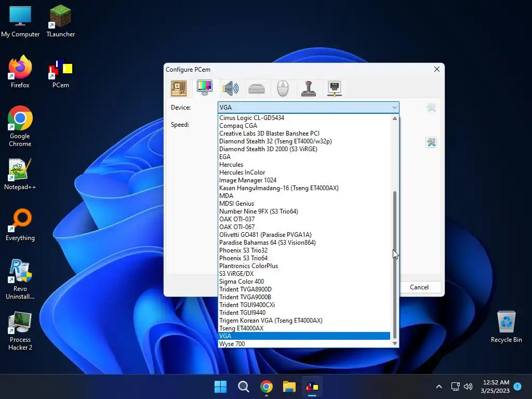The width and height of the screenshot is (532, 399).
Task: Open File Explorer from the taskbar
Action: 289,387
